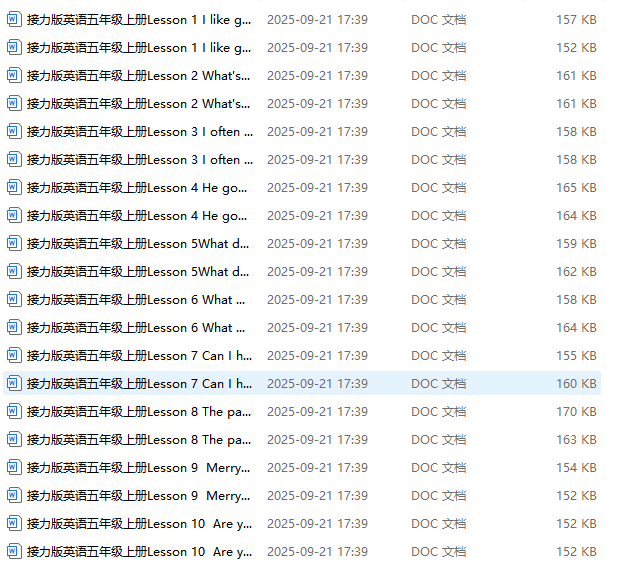The image size is (633, 585).
Task: Click the first Lesson 10 Are y file name
Action: point(139,524)
